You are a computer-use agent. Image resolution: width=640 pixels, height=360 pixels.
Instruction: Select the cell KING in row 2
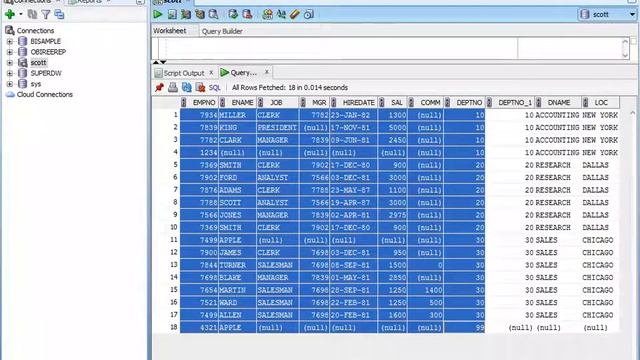point(237,128)
